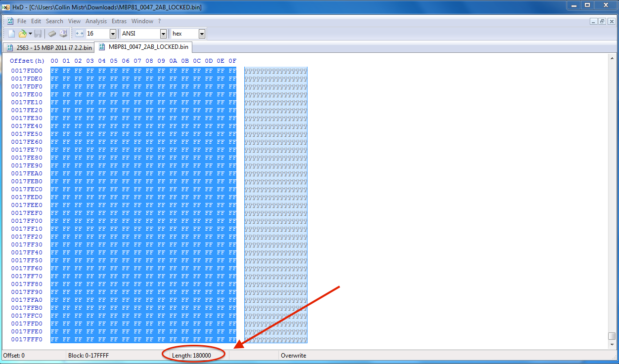Minimize the inner document window
The image size is (619, 364).
(x=594, y=21)
